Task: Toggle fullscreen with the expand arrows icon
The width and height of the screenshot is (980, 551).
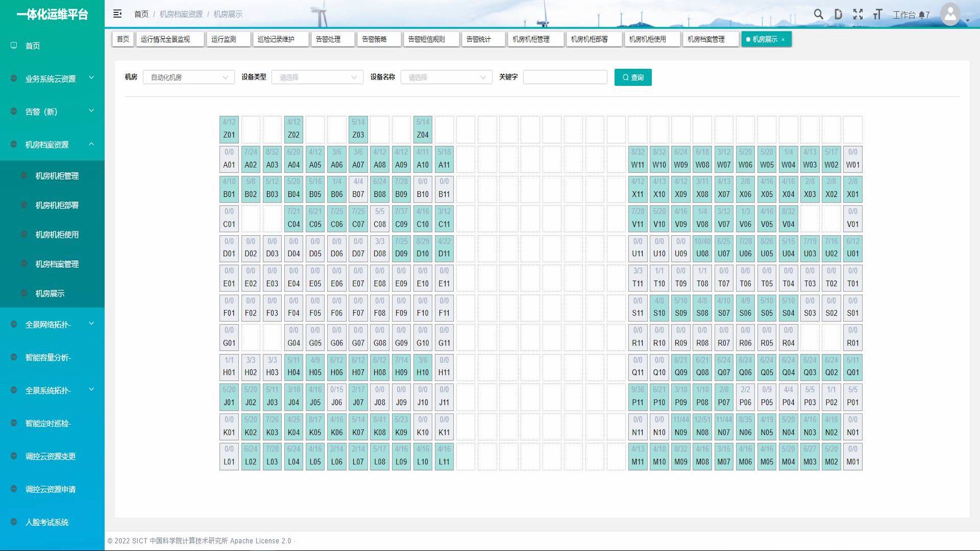Action: click(x=858, y=14)
